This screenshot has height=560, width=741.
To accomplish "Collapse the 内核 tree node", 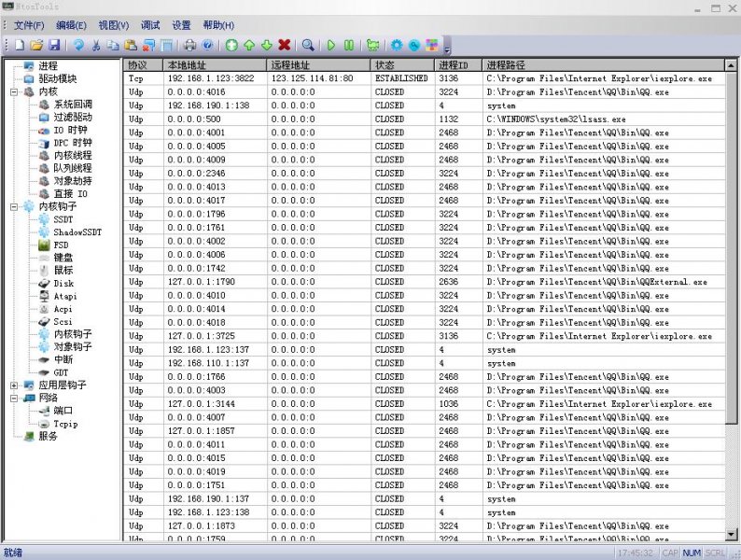I will pos(14,91).
